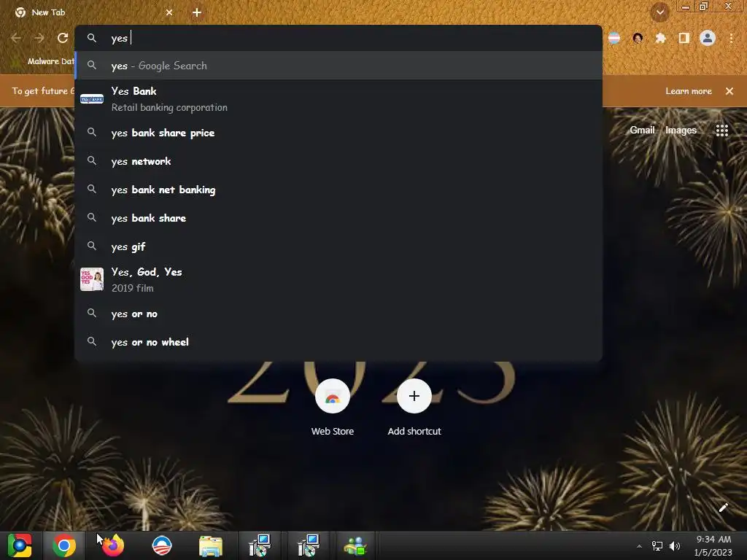Viewport: 747px width, 560px height.
Task: Click the Chrome taskbar icon
Action: coord(64,545)
